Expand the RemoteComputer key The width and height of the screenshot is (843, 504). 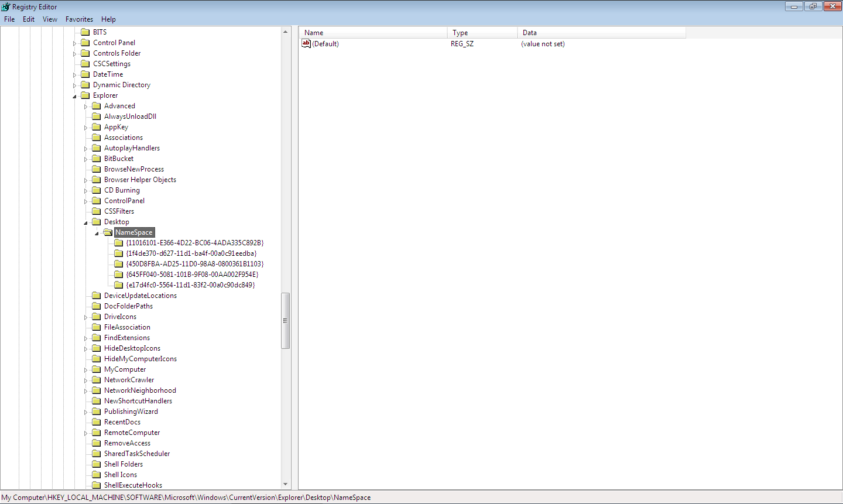[85, 433]
